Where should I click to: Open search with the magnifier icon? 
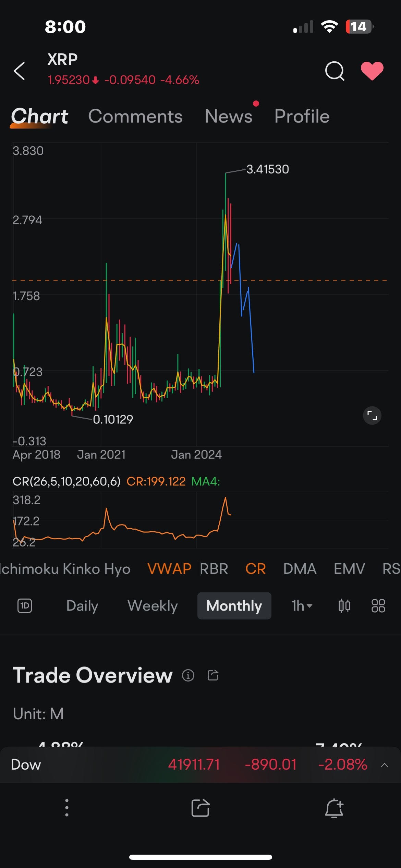pos(335,71)
